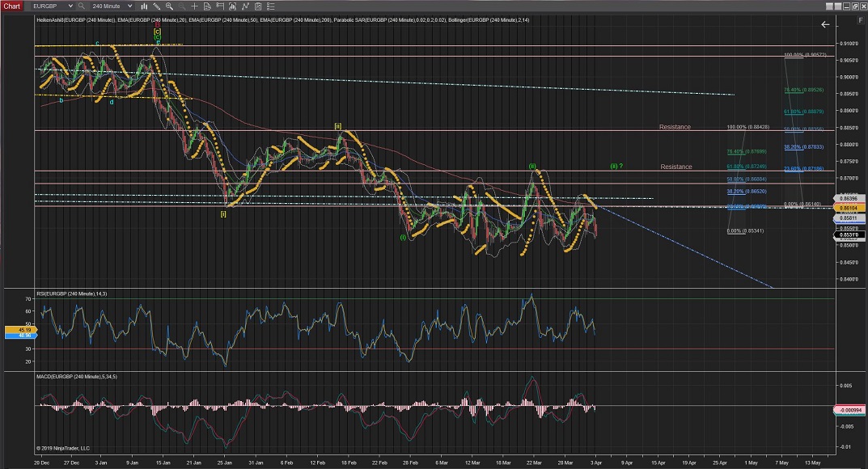Click the black 0.85310 current price marker

(849, 235)
